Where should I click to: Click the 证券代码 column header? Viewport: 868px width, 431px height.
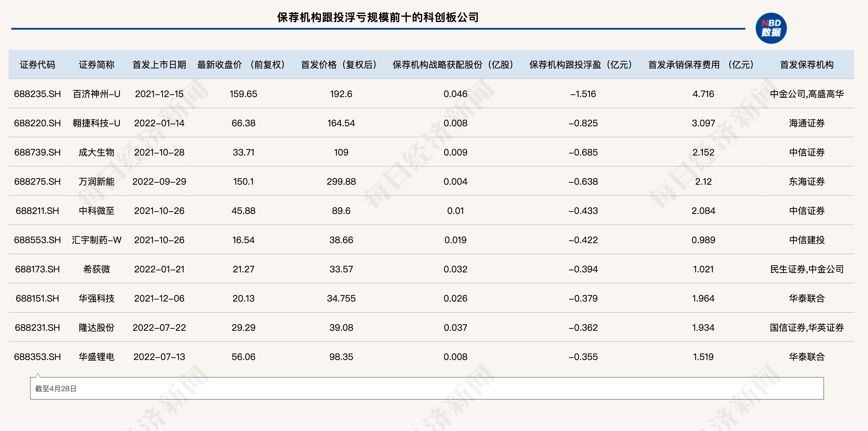point(37,65)
